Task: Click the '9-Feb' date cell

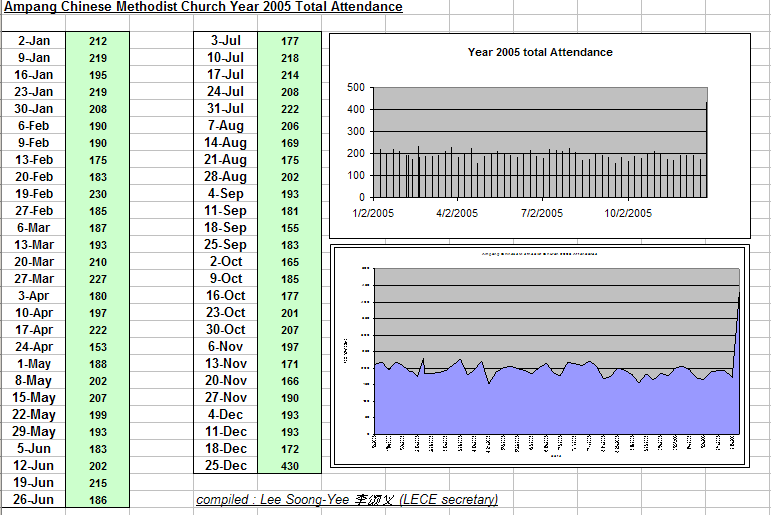Action: [x=34, y=143]
